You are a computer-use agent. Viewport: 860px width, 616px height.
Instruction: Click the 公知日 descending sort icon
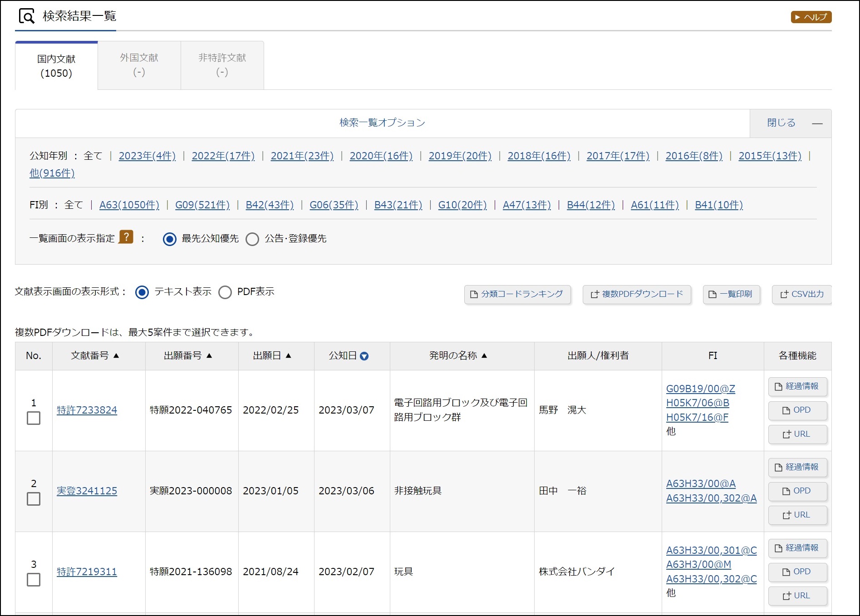click(364, 356)
